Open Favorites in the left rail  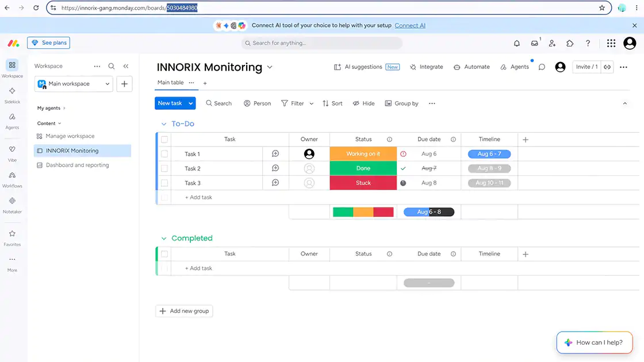(x=12, y=238)
